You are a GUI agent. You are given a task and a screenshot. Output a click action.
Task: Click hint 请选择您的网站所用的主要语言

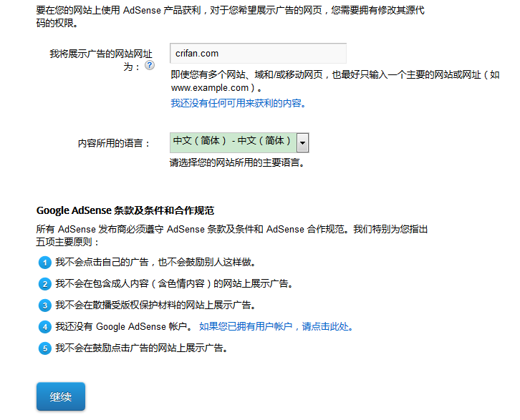[x=238, y=162]
